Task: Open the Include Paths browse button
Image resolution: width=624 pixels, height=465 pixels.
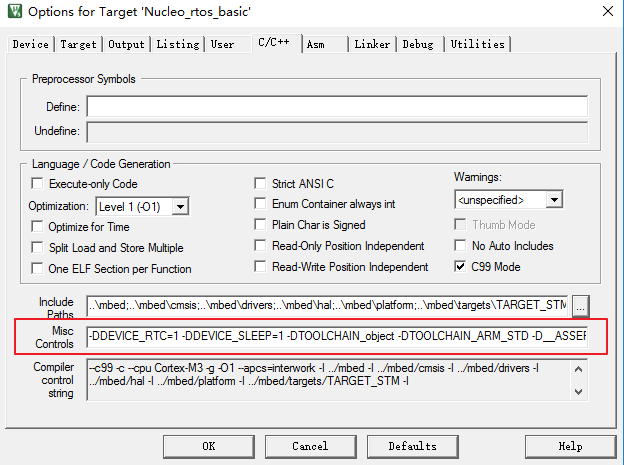Action: click(581, 306)
